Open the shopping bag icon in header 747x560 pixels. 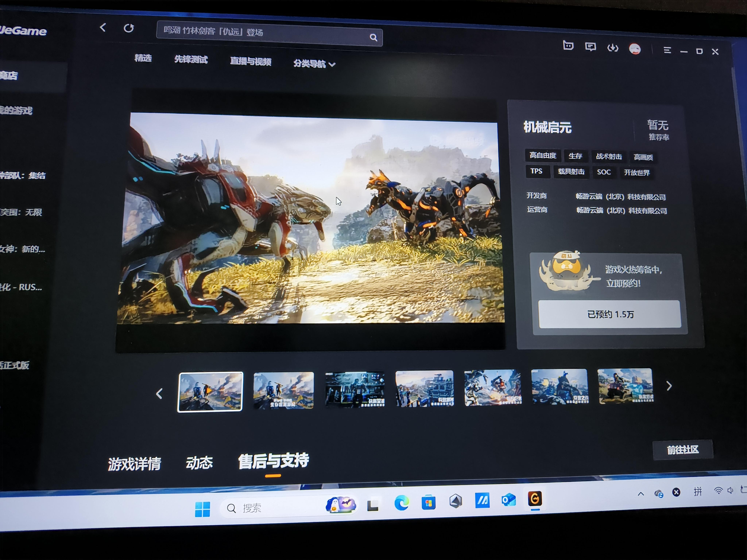tap(568, 46)
